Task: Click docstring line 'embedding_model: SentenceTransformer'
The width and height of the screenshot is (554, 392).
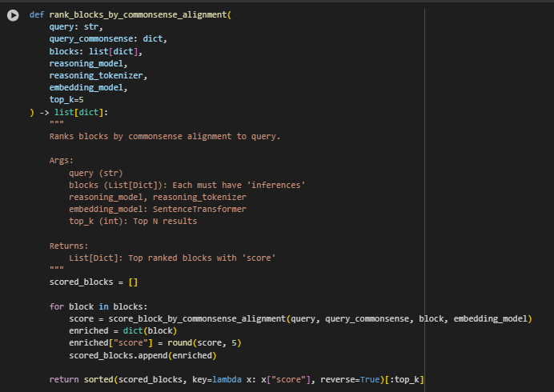Action: 158,209
